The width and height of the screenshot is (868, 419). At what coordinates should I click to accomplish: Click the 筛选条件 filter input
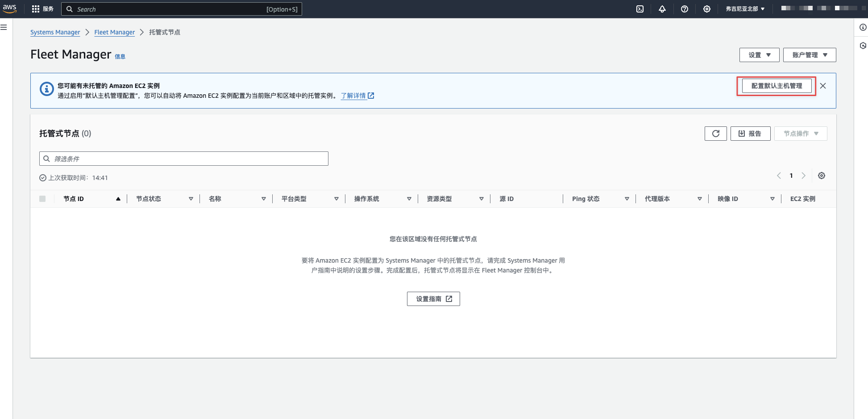(184, 159)
